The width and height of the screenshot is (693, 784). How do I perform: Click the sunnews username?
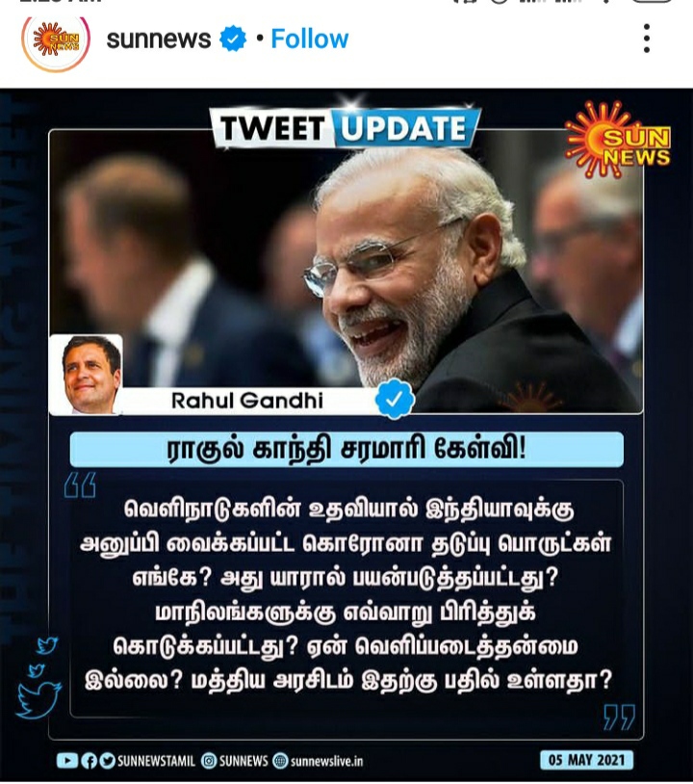point(159,39)
